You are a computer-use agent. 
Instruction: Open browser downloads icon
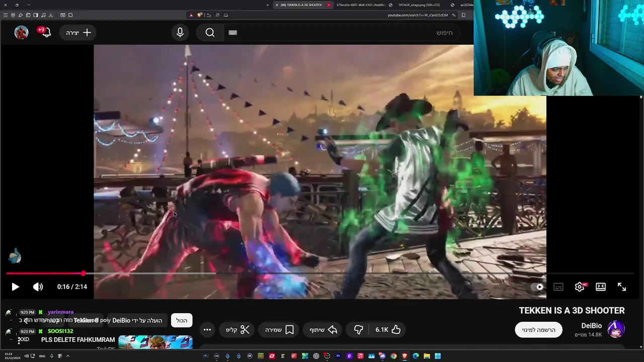[x=51, y=15]
